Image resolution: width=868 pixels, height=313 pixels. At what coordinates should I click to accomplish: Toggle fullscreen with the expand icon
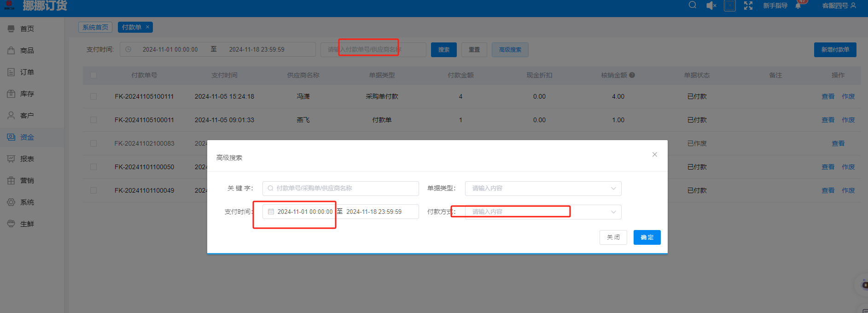click(x=748, y=6)
